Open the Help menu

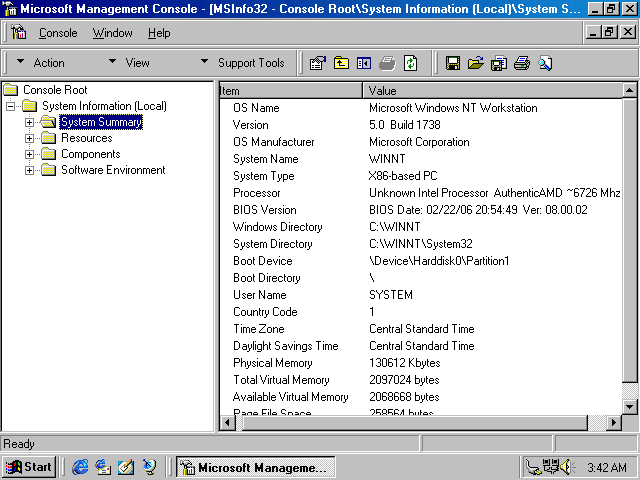(159, 33)
